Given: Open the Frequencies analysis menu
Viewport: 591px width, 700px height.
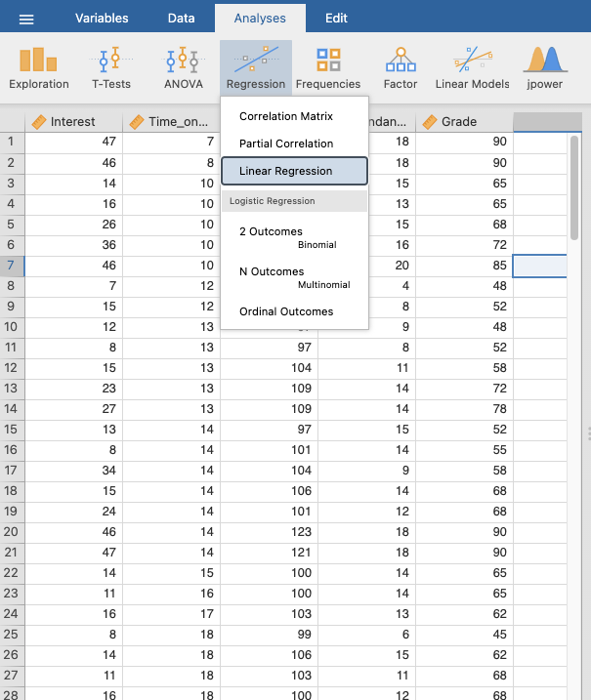Looking at the screenshot, I should tap(328, 67).
